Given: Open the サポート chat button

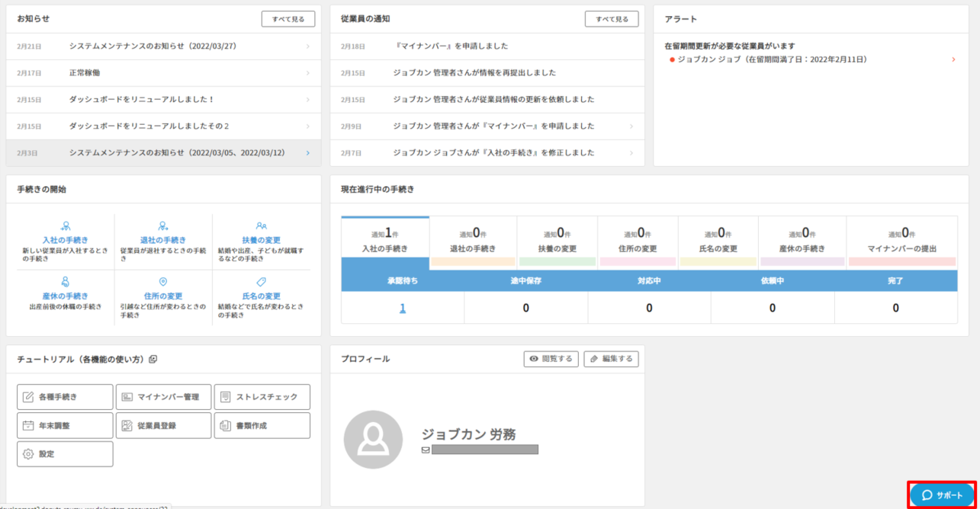Looking at the screenshot, I should 943,495.
